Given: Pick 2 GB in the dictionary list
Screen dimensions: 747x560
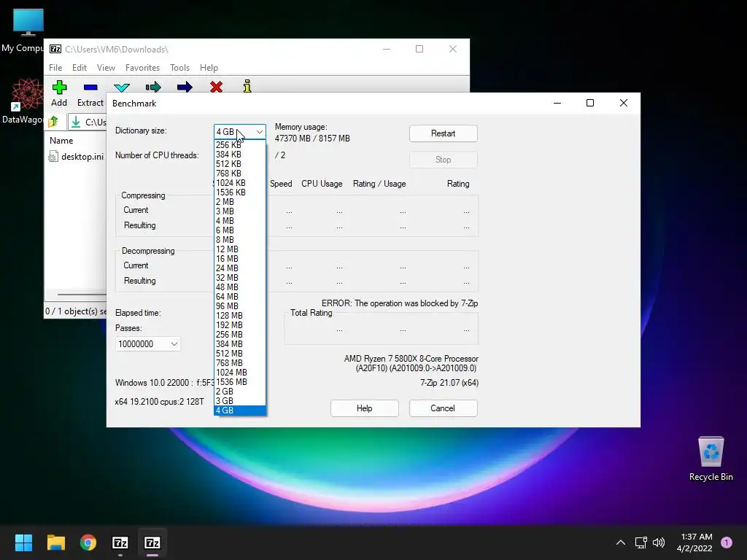Looking at the screenshot, I should point(239,392).
